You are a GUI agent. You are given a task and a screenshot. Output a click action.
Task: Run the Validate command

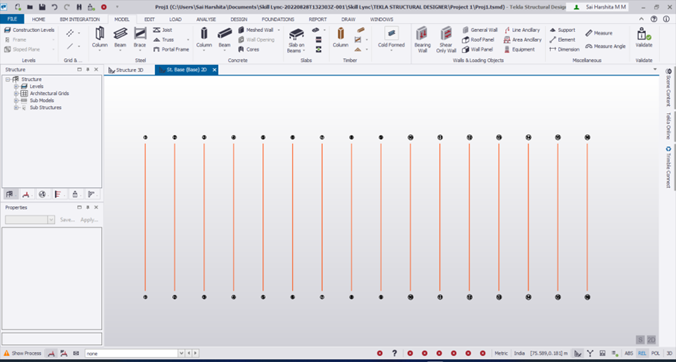(644, 37)
